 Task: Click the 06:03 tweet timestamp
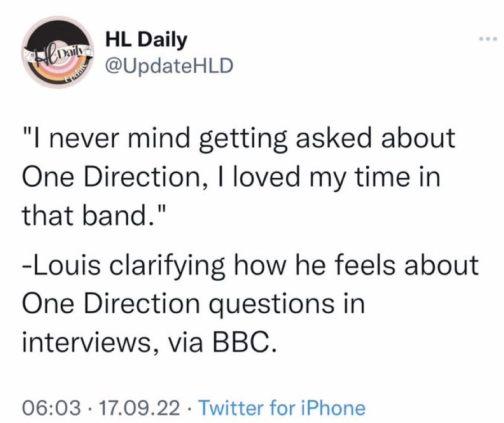[51, 408]
